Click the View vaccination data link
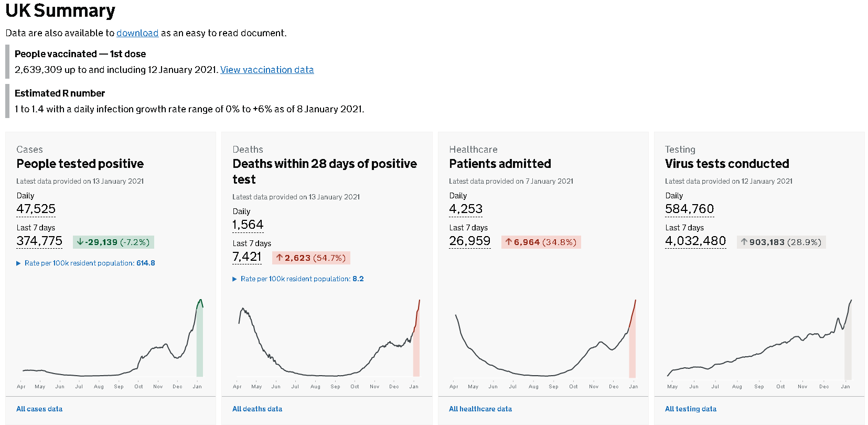This screenshot has width=868, height=425. [266, 70]
